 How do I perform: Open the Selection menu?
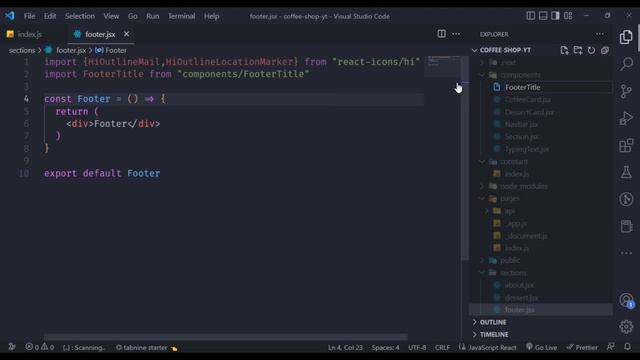click(x=80, y=16)
